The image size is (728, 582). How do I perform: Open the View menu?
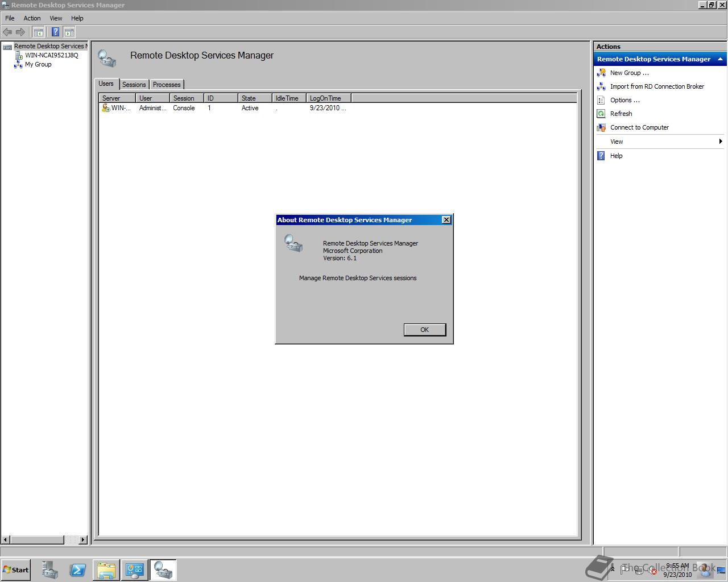(56, 18)
